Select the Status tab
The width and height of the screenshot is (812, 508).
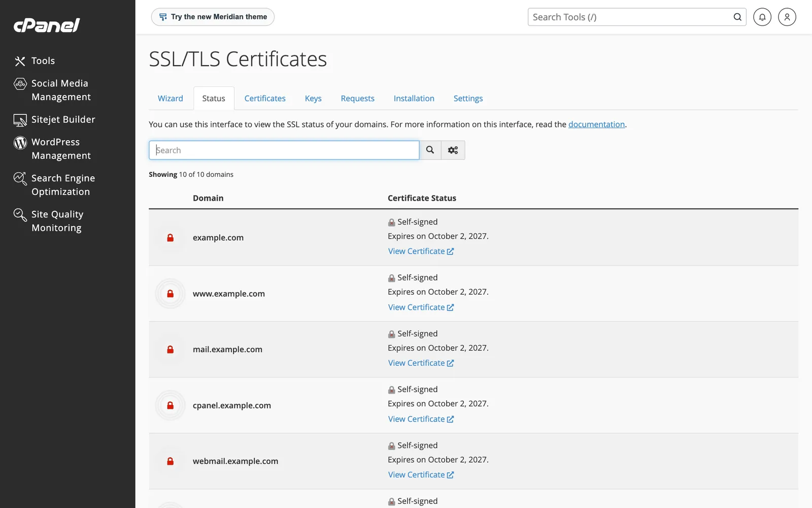point(214,99)
